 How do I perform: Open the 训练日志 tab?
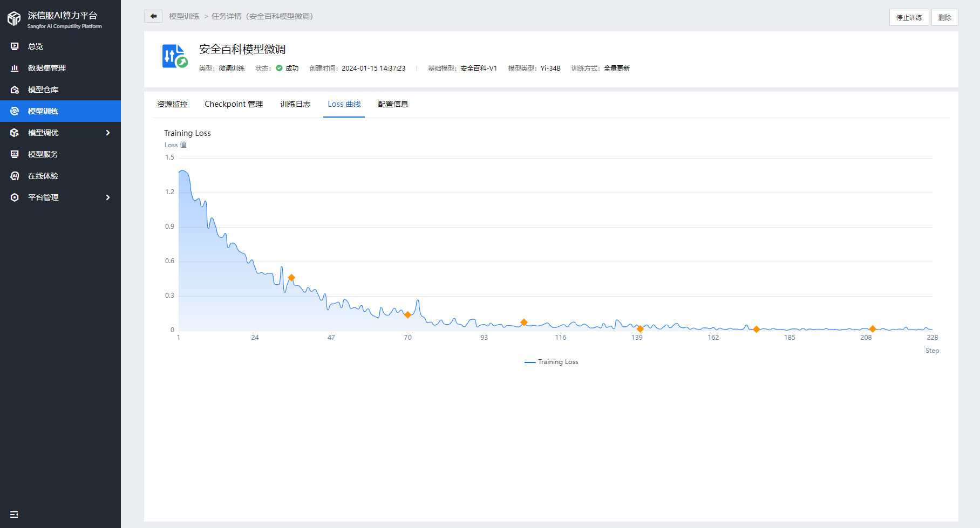pyautogui.click(x=295, y=104)
